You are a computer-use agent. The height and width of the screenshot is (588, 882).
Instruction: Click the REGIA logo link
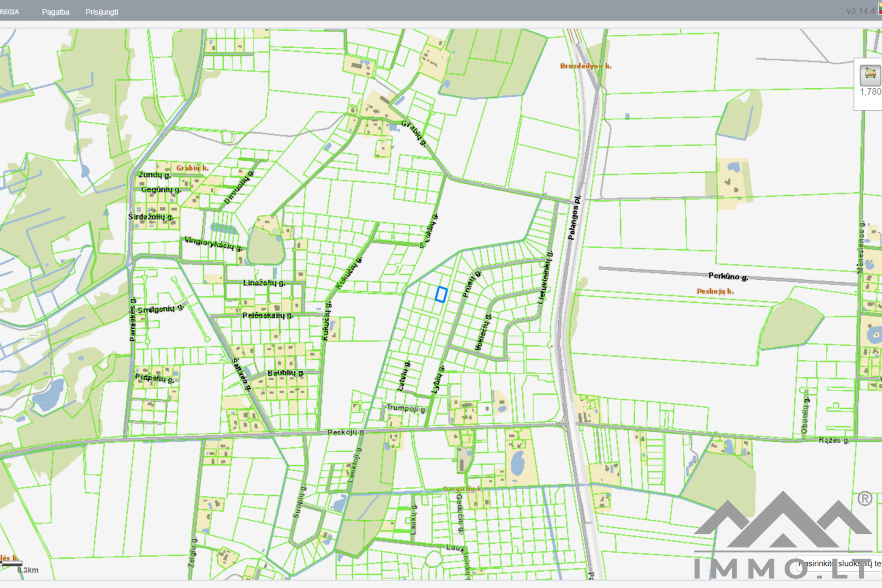[x=9, y=12]
